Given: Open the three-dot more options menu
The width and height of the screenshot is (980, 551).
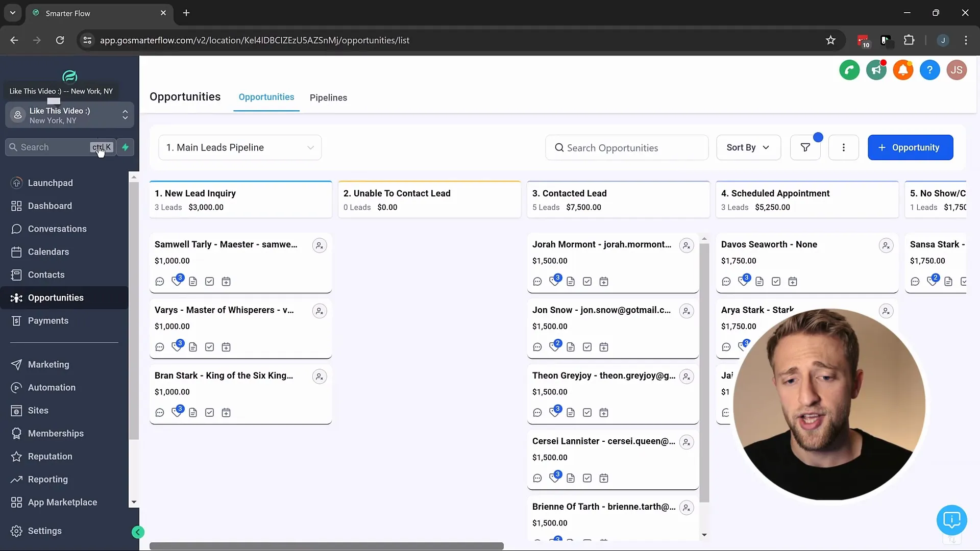Looking at the screenshot, I should tap(844, 147).
